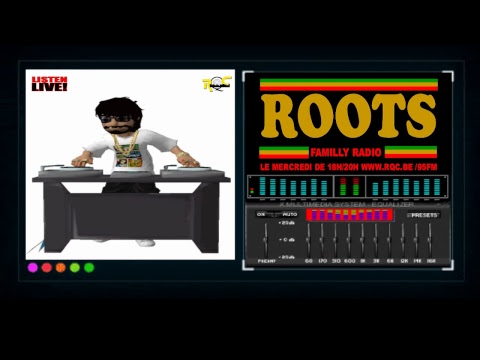480x360 pixels.
Task: Click the PREAMP slider
Action: pyautogui.click(x=266, y=240)
